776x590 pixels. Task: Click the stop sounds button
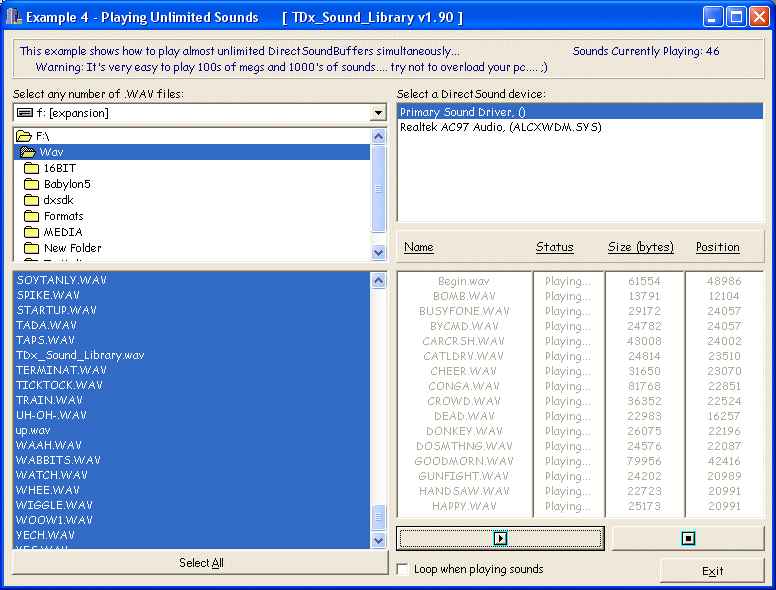[x=688, y=538]
